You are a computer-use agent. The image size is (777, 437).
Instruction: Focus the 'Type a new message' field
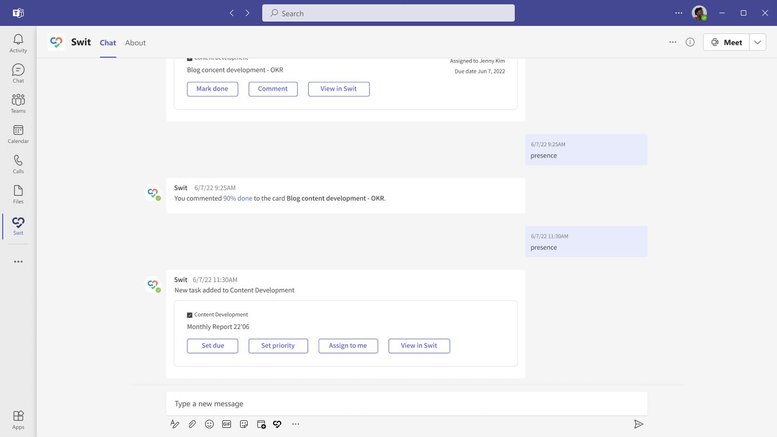(406, 404)
